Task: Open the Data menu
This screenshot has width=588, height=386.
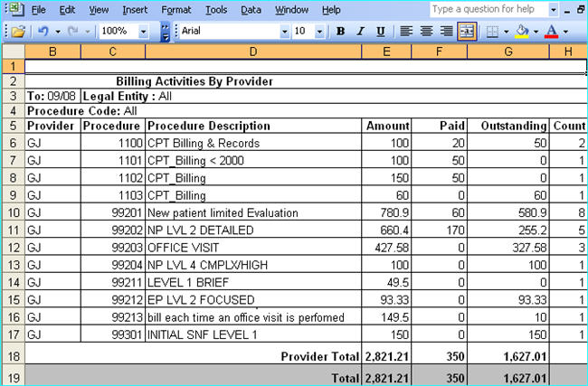Action: (x=251, y=9)
